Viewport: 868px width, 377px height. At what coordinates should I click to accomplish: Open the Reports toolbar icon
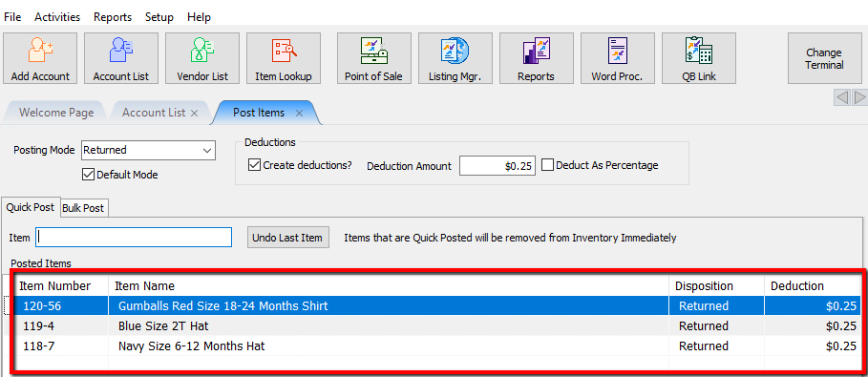(537, 58)
